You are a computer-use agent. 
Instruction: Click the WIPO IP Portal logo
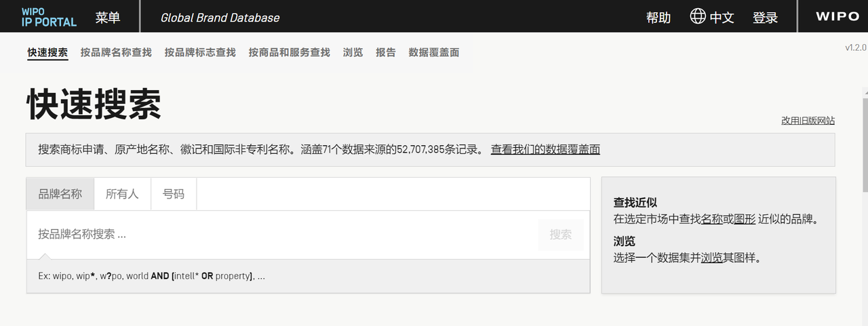(x=49, y=17)
